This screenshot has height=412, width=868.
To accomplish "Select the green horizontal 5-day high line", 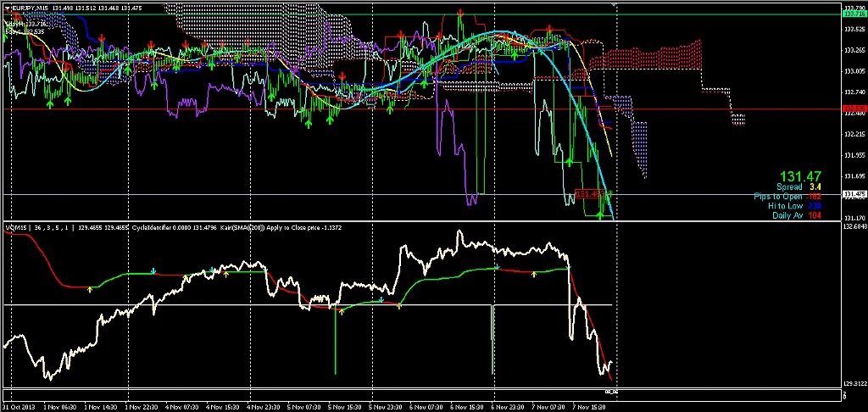I will tap(420, 14).
